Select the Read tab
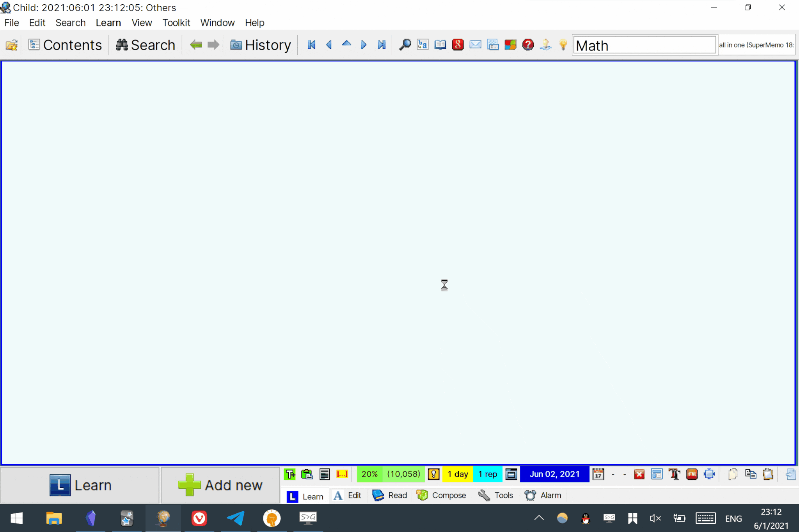799x532 pixels. point(389,495)
